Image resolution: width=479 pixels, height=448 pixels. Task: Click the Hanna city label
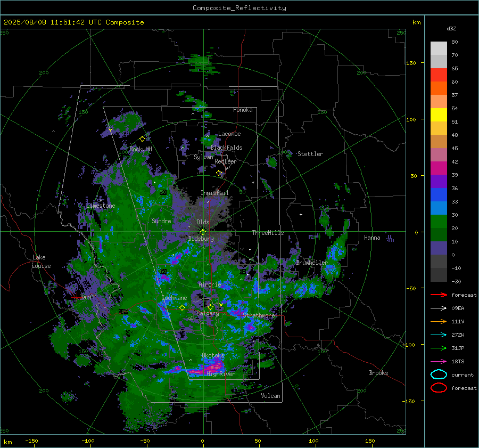372,238
